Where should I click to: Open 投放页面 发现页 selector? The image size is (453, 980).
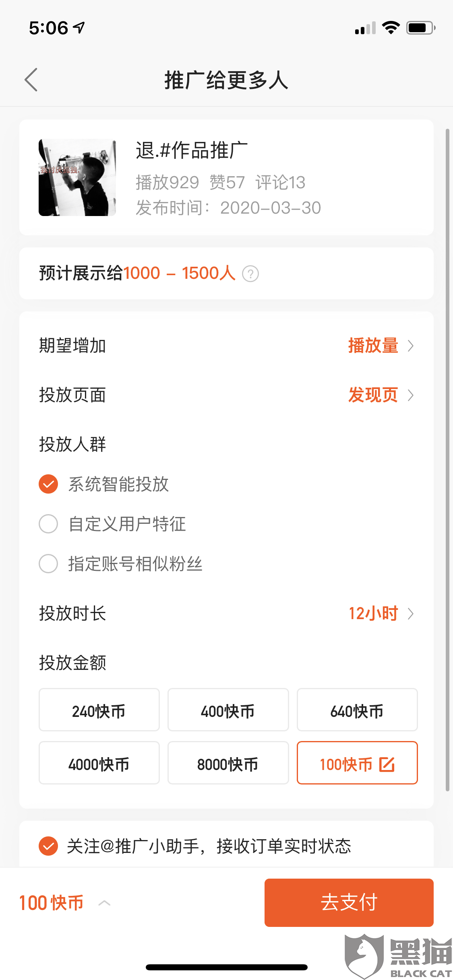tap(381, 395)
